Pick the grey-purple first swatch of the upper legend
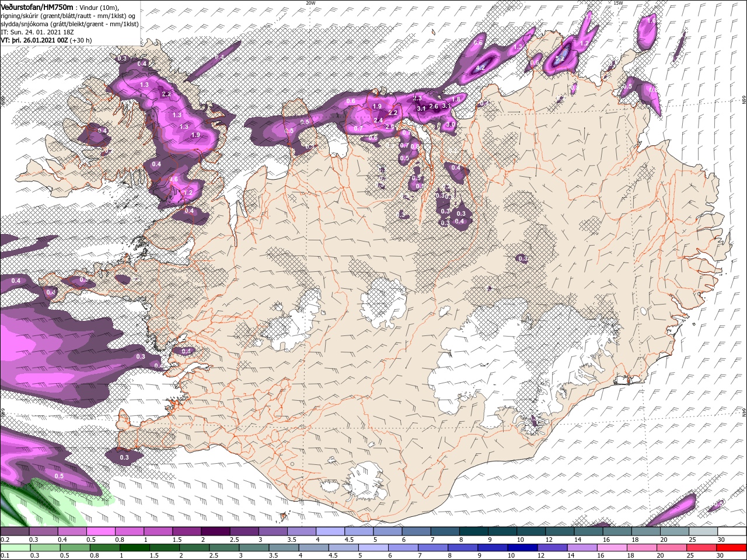 pos(15,531)
